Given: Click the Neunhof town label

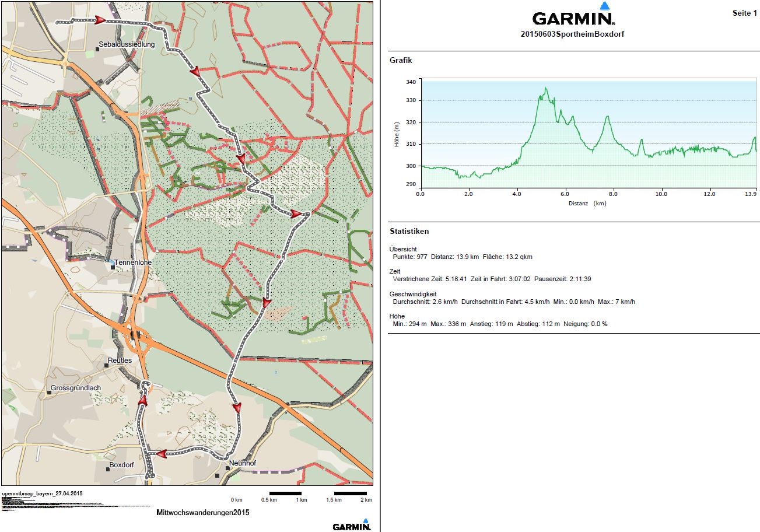Looking at the screenshot, I should tap(243, 463).
